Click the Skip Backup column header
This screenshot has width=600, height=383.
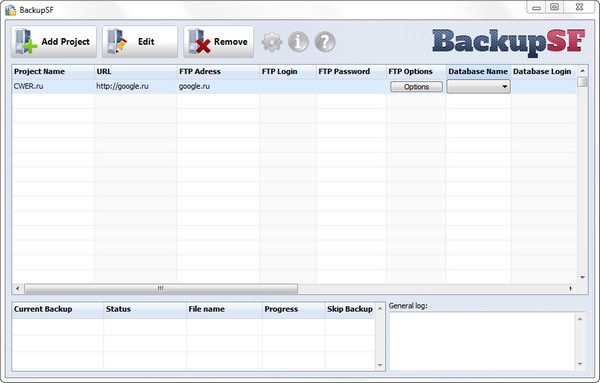tap(350, 309)
